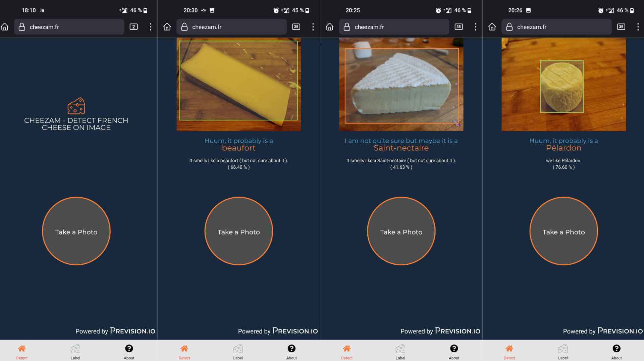This screenshot has width=644, height=361.
Task: Click the cheezam.fr address bar in the first screen
Action: [69, 27]
